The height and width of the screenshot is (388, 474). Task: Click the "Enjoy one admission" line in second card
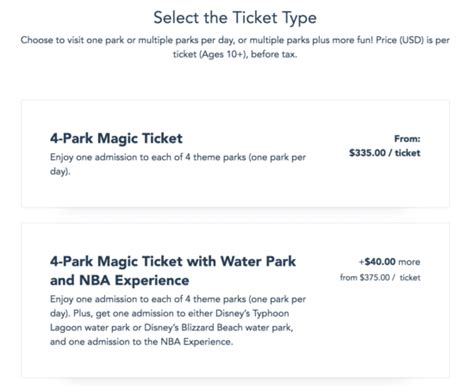[178, 299]
